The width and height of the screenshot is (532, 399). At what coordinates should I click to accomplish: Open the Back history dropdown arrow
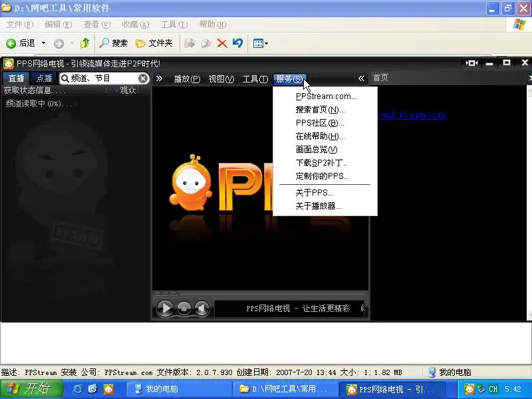[43, 43]
